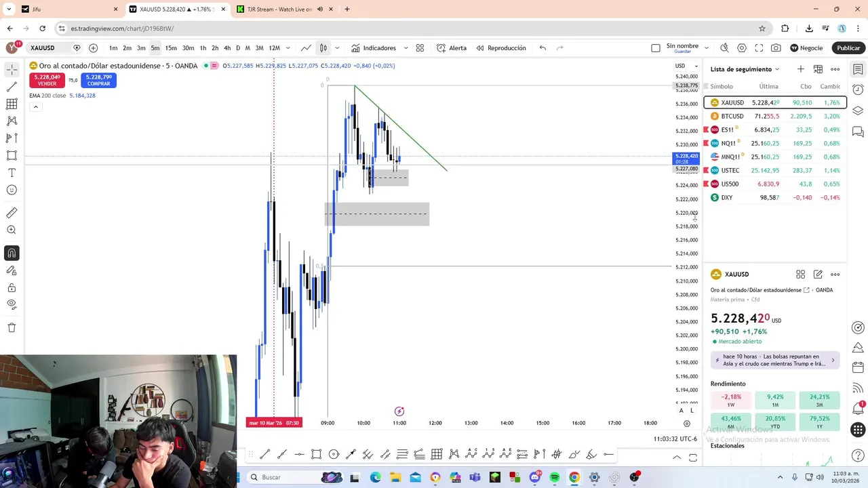Open layout name dropdown arrow
This screenshot has width=868, height=488.
(707, 48)
